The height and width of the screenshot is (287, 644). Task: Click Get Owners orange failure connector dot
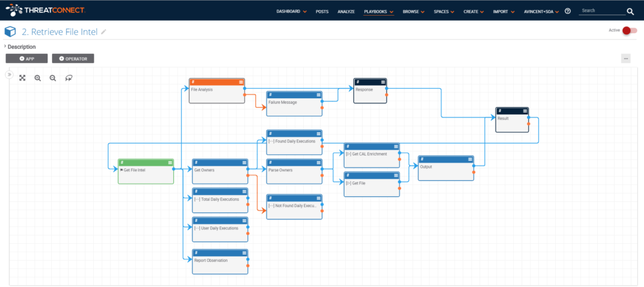tap(248, 175)
